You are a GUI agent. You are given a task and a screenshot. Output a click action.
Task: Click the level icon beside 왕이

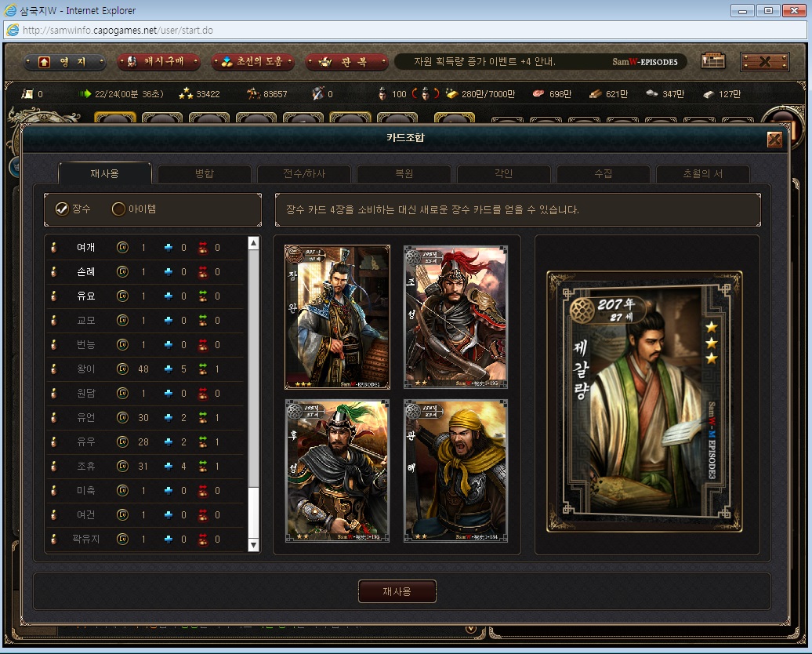(x=122, y=369)
